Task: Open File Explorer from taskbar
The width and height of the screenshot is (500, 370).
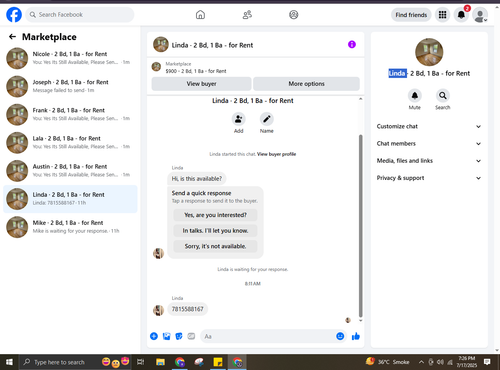Action: coord(160,362)
